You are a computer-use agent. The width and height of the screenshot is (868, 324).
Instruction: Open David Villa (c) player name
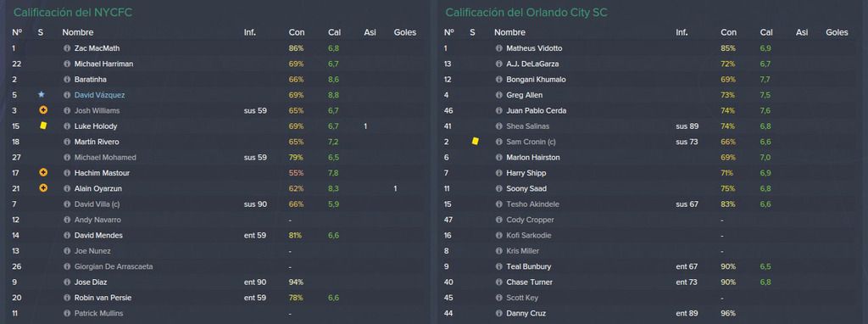coord(97,204)
